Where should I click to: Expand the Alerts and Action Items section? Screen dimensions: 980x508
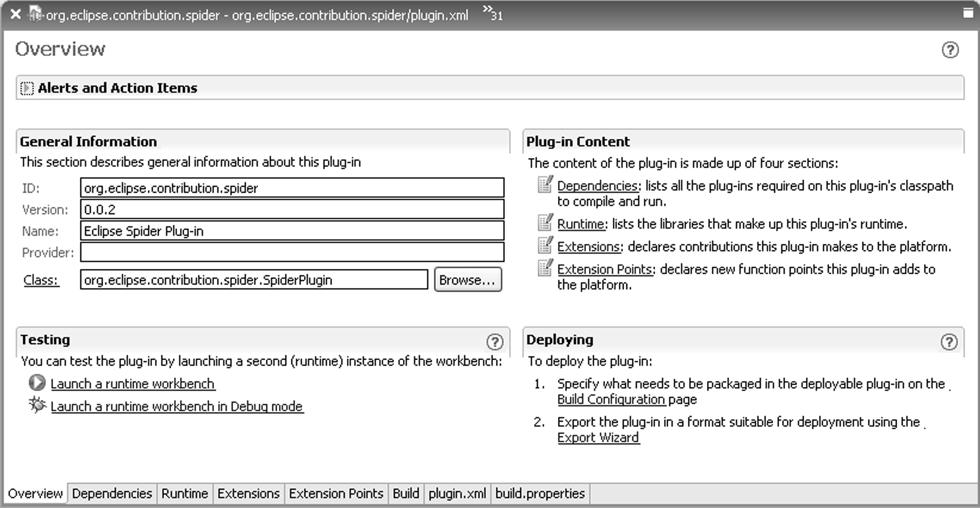tap(27, 88)
